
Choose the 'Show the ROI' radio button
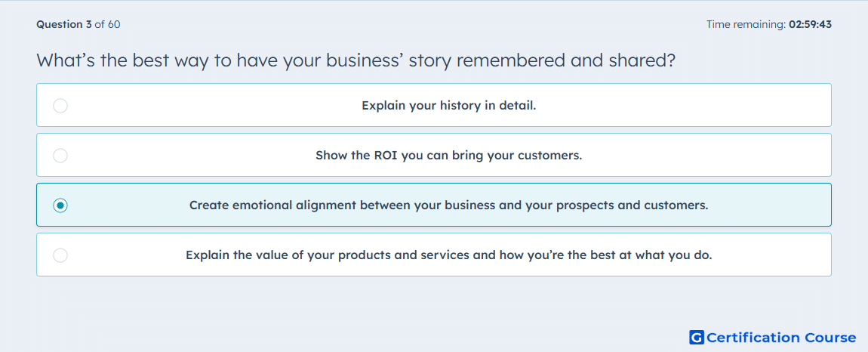60,155
